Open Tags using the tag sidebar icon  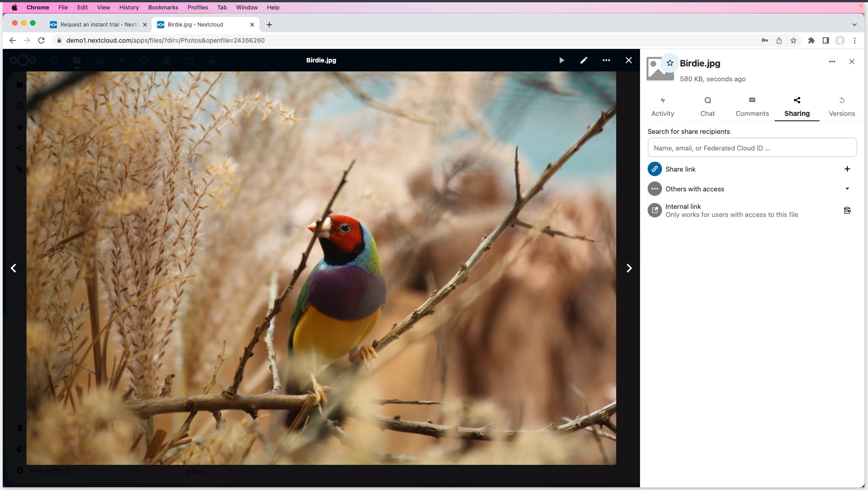[19, 169]
